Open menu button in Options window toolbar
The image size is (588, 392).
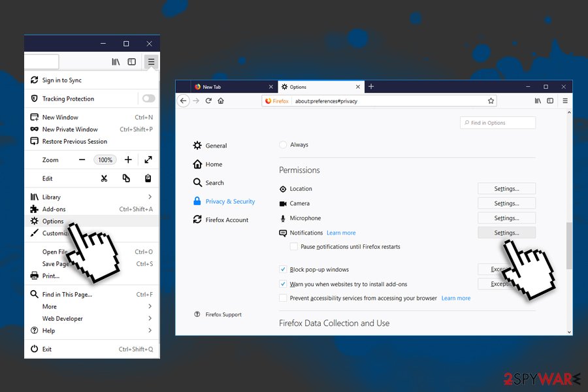coord(565,101)
